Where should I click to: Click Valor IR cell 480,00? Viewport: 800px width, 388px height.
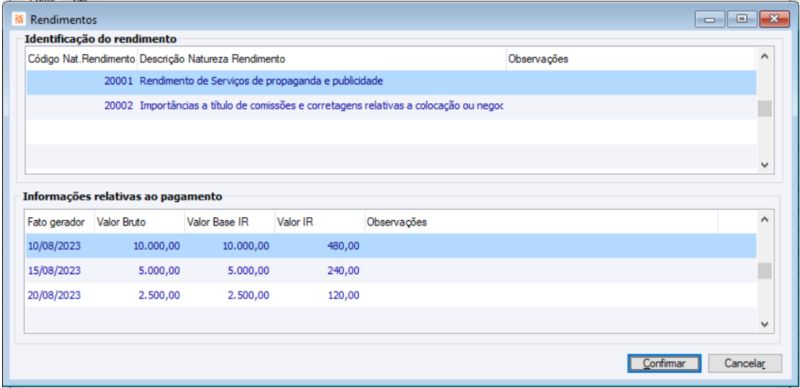click(319, 246)
